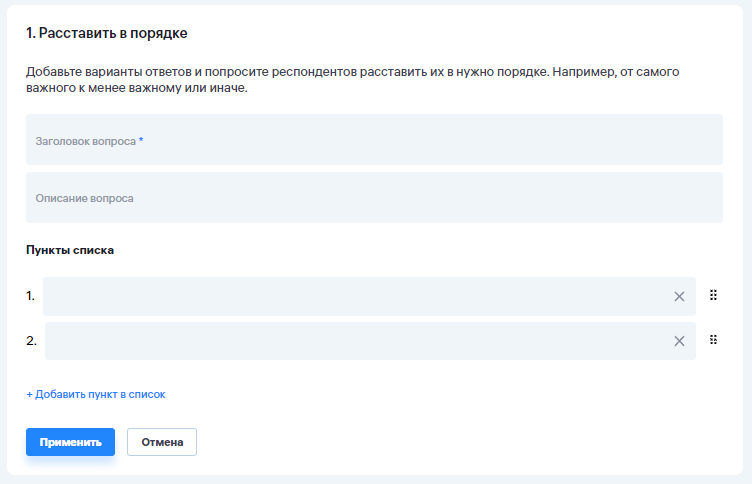The image size is (752, 484).
Task: Remove the first list item with X
Action: (x=679, y=296)
